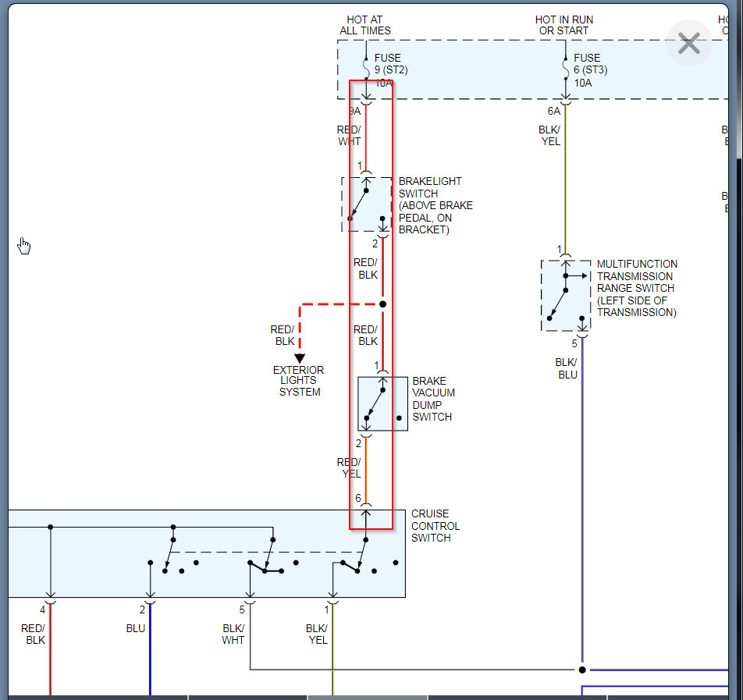Click the 'FUSE 9 (ST2)' text
The height and width of the screenshot is (700, 743).
tap(391, 64)
